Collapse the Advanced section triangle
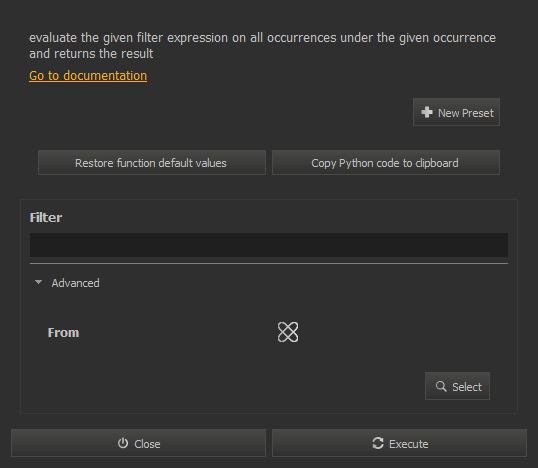Image resolution: width=538 pixels, height=468 pixels. 38,282
